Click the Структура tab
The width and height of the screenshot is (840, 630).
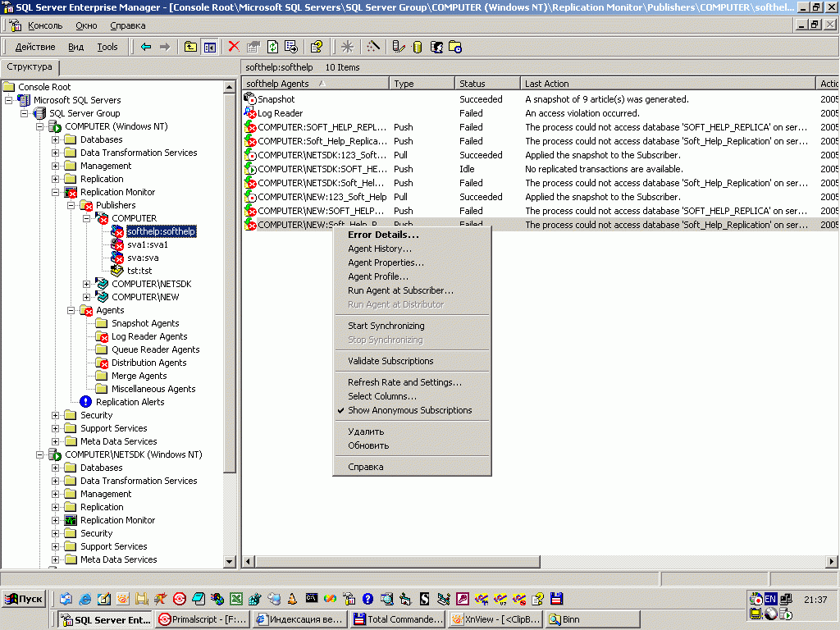point(30,67)
